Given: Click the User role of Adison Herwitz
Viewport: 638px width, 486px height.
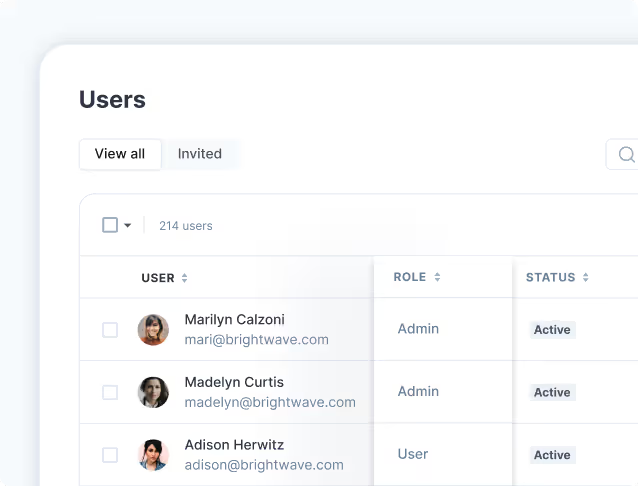Looking at the screenshot, I should [413, 454].
